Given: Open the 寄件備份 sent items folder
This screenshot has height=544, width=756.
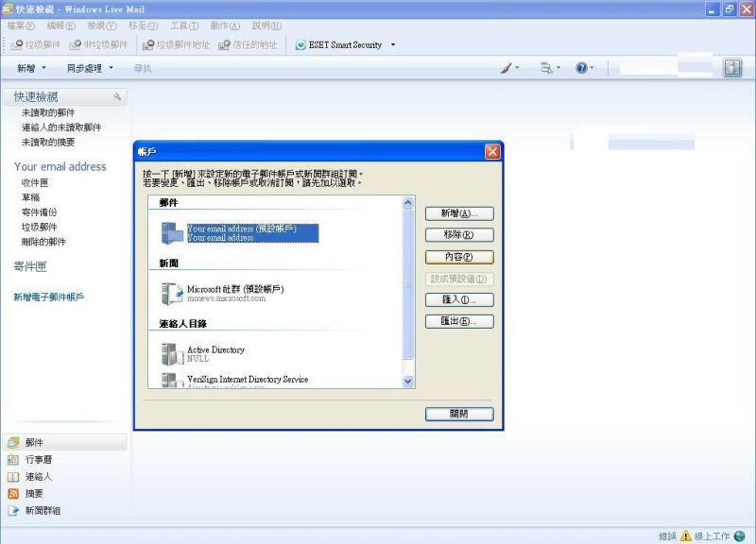Looking at the screenshot, I should (x=39, y=212).
